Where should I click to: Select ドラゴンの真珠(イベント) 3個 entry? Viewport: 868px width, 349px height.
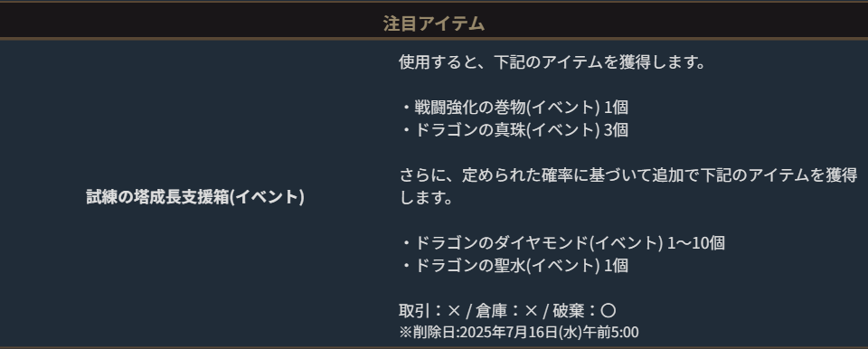pyautogui.click(x=514, y=129)
